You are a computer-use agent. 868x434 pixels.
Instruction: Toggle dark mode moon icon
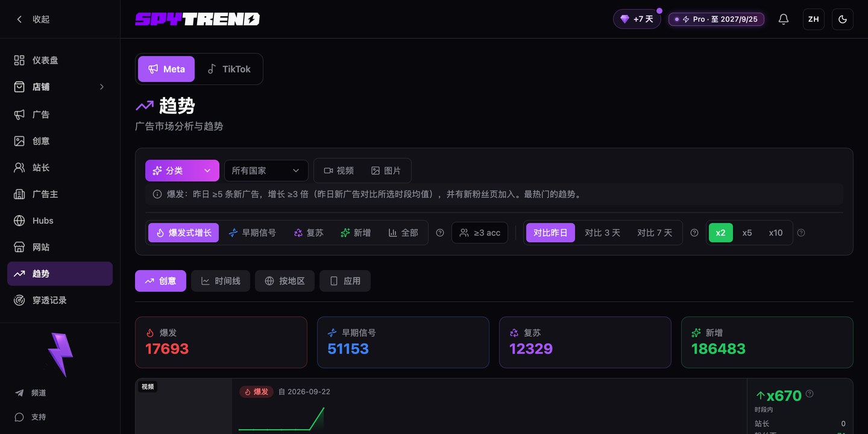pos(843,19)
